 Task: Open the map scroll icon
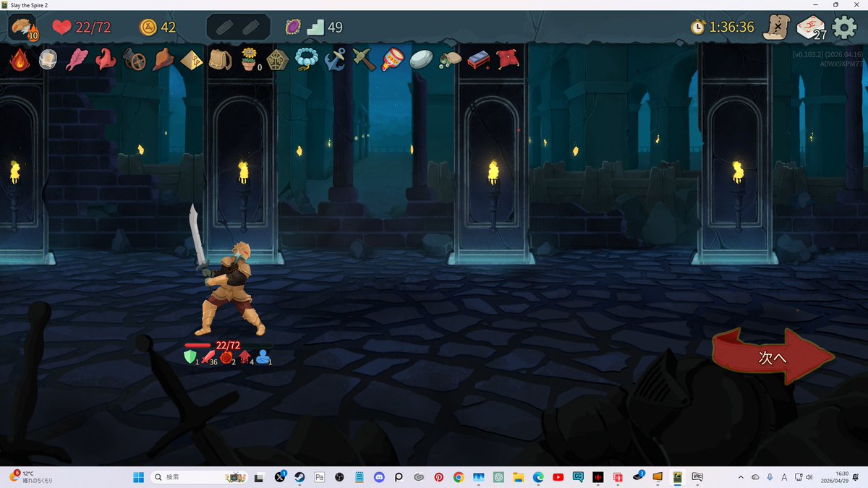tap(778, 27)
